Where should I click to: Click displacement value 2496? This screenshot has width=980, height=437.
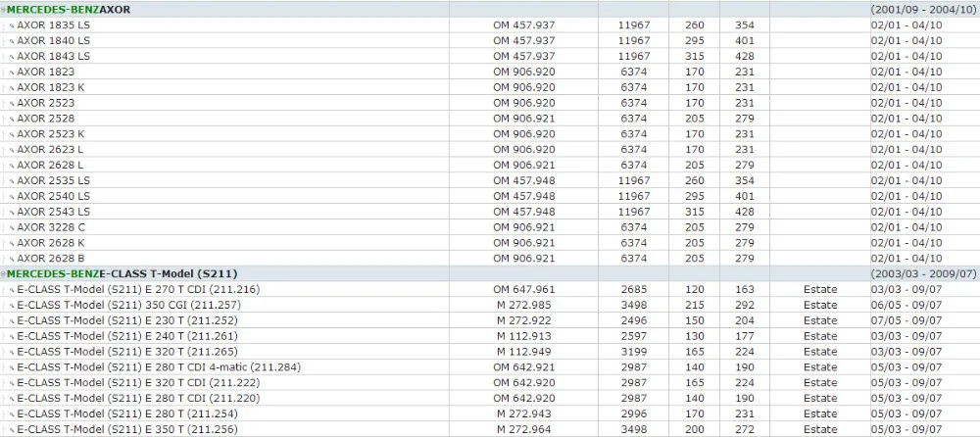pyautogui.click(x=634, y=320)
